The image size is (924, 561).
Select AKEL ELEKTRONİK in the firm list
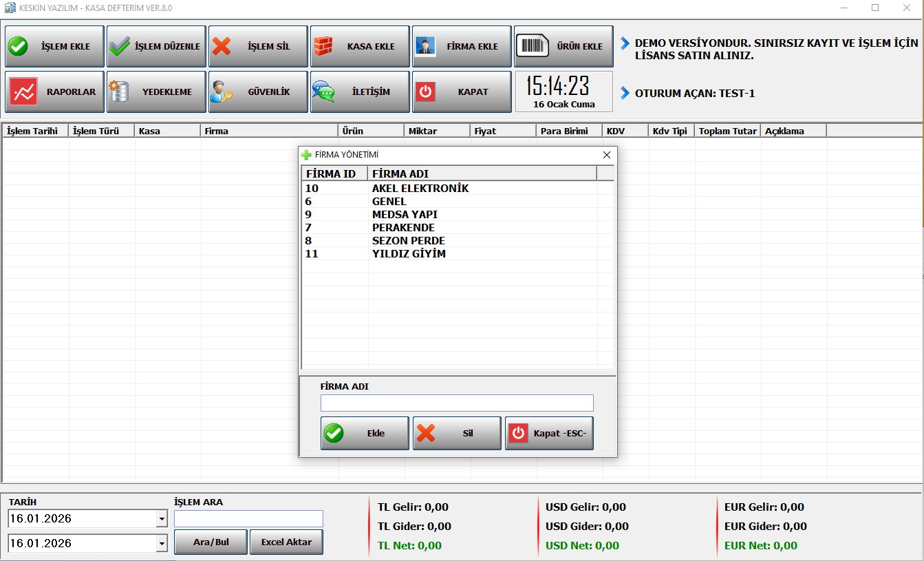pos(420,189)
